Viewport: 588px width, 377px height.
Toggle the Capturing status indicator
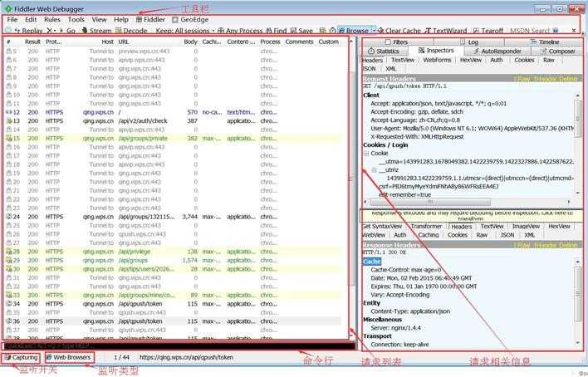(x=22, y=358)
